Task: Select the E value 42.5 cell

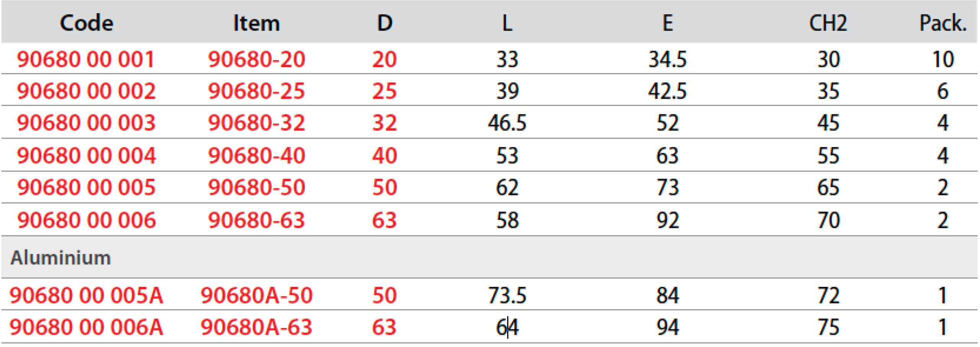Action: pyautogui.click(x=667, y=91)
